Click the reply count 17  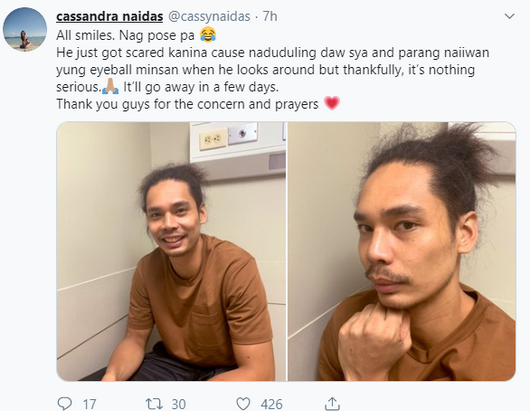(x=90, y=404)
